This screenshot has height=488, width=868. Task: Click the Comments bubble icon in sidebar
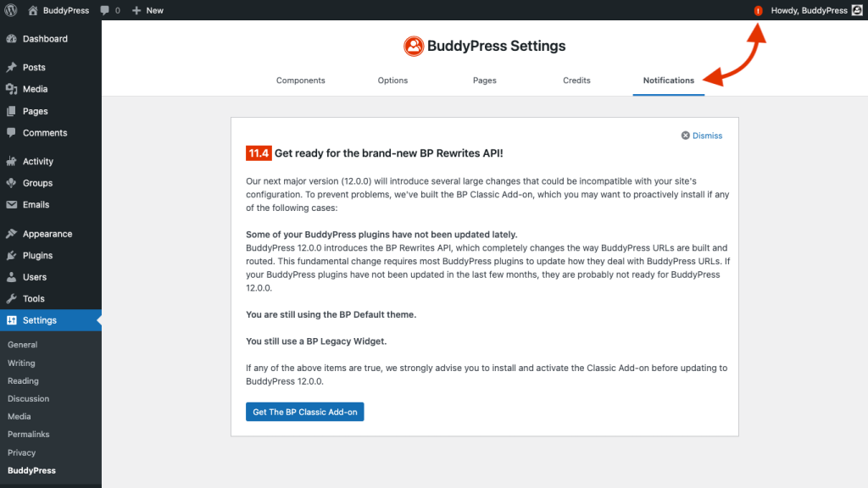(x=12, y=133)
